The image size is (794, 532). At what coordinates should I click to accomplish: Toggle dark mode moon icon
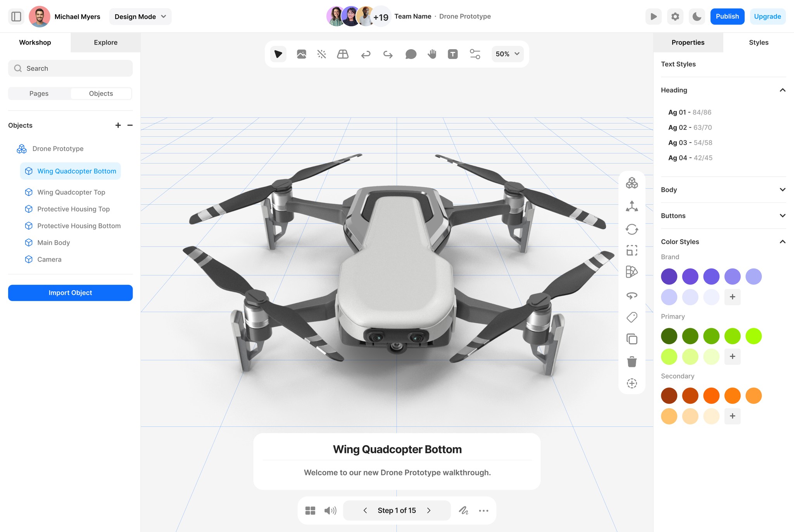coord(697,16)
